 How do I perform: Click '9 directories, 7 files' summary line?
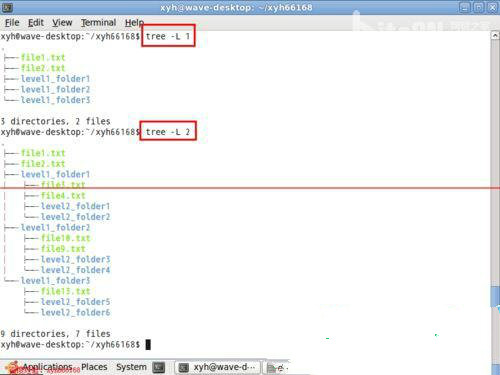point(55,333)
